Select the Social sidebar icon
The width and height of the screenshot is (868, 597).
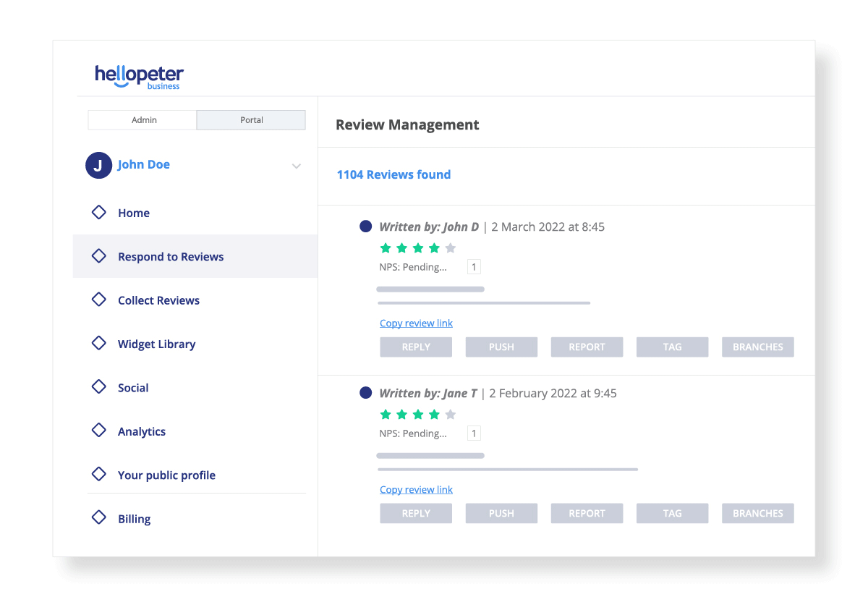coord(99,387)
